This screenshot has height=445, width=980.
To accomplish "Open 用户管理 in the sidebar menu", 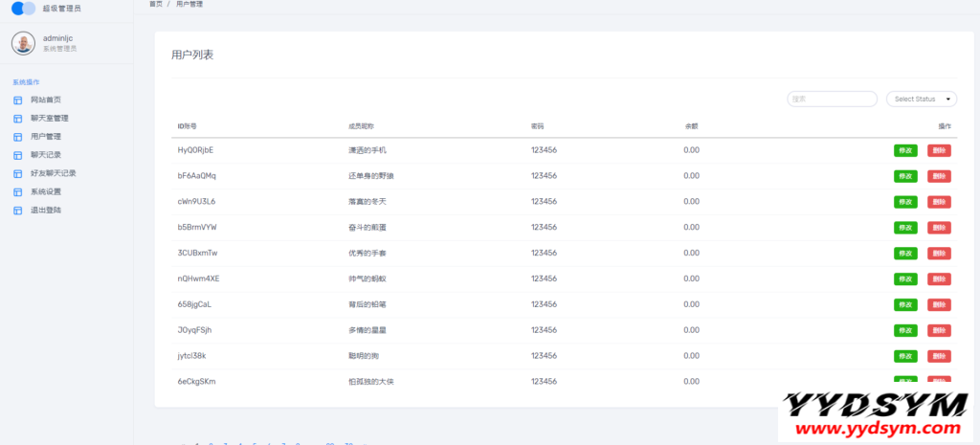I will click(45, 137).
